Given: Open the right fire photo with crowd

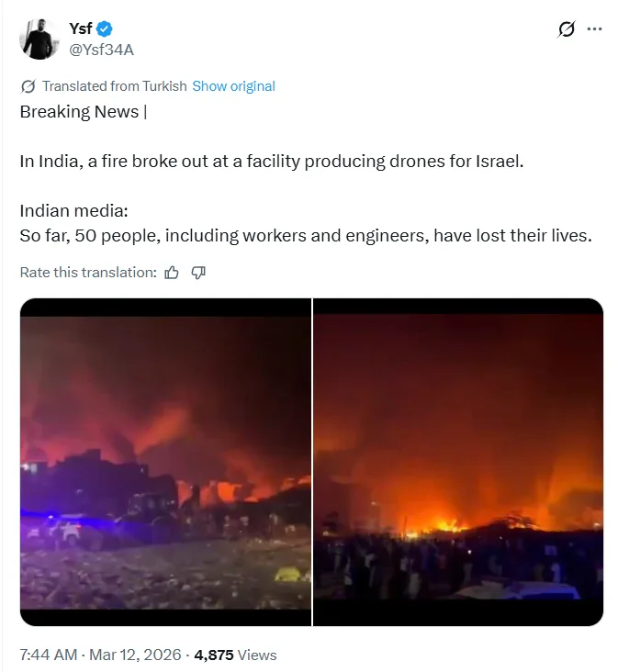Looking at the screenshot, I should pos(458,462).
